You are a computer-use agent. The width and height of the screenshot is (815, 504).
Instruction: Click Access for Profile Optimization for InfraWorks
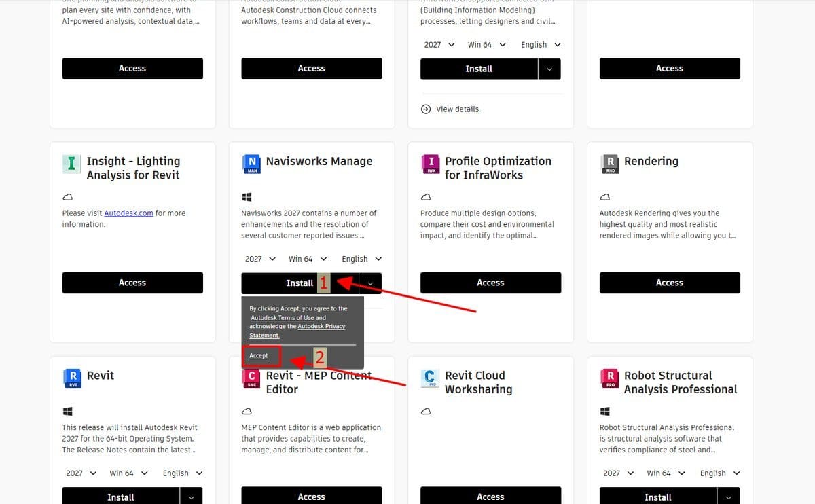tap(490, 283)
